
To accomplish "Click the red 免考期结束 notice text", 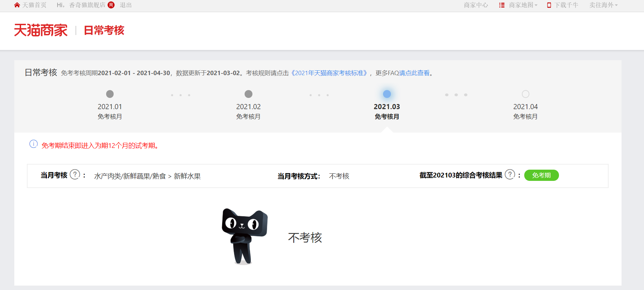I will (100, 146).
